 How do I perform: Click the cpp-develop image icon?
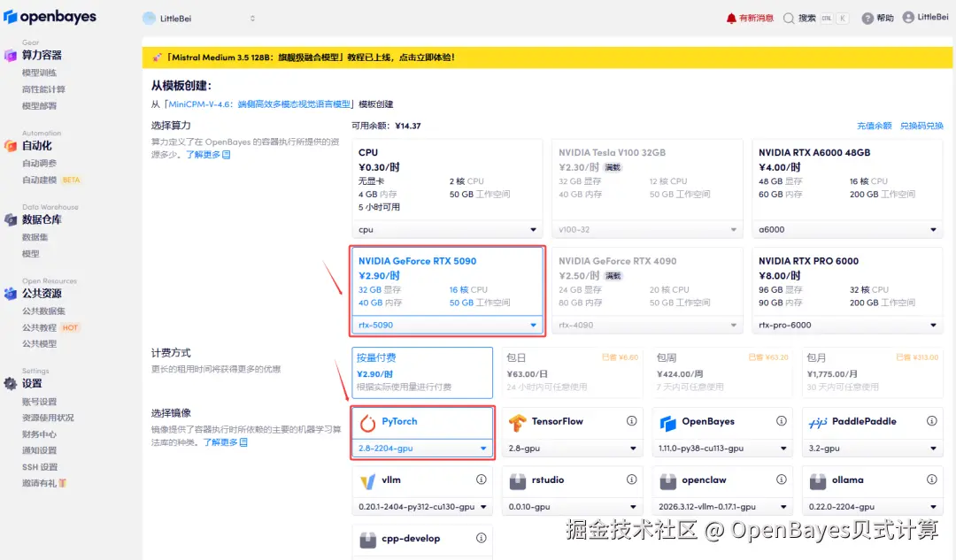point(367,540)
